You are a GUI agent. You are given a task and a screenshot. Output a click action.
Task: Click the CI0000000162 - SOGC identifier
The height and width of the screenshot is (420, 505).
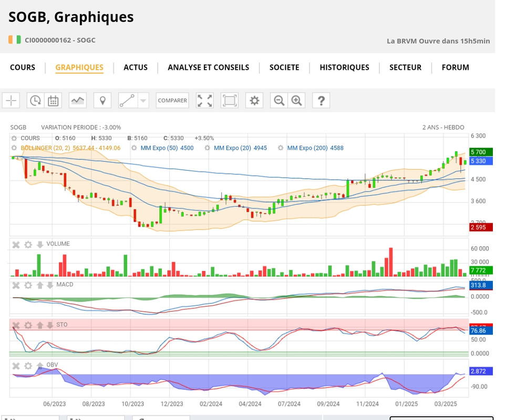click(x=60, y=40)
